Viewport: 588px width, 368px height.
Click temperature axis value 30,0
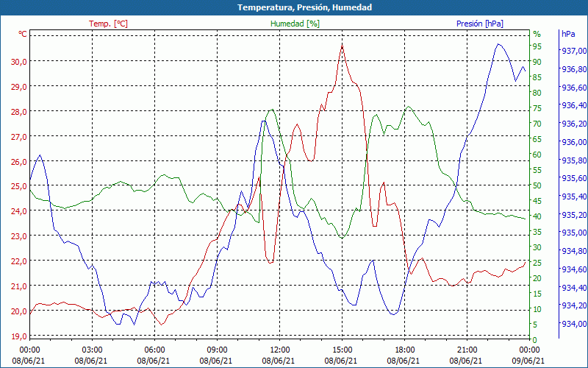[19, 62]
